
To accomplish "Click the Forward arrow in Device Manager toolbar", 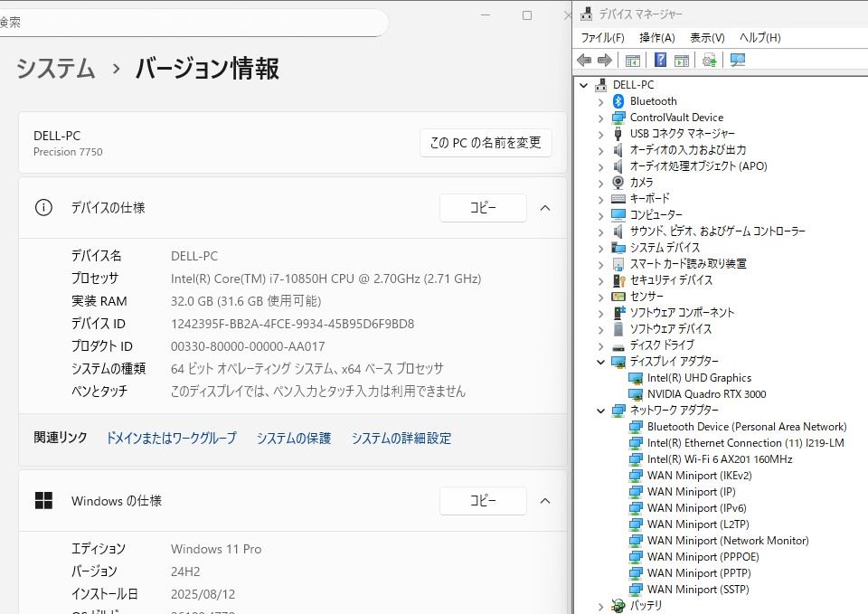I will [605, 60].
